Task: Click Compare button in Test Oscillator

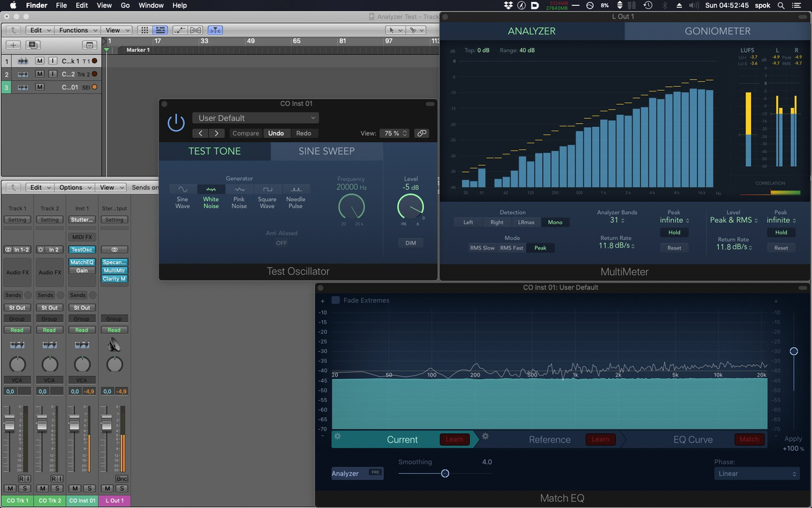Action: (246, 133)
